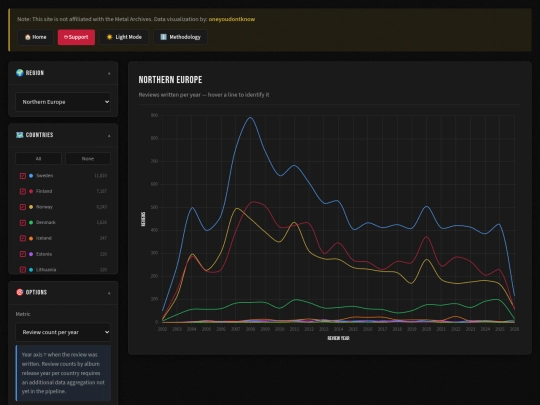The width and height of the screenshot is (540, 405).
Task: Open the Methodology page
Action: click(180, 37)
